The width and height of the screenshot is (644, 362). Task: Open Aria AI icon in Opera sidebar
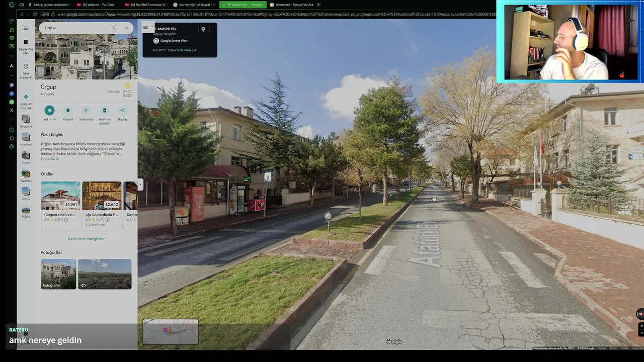[x=12, y=66]
